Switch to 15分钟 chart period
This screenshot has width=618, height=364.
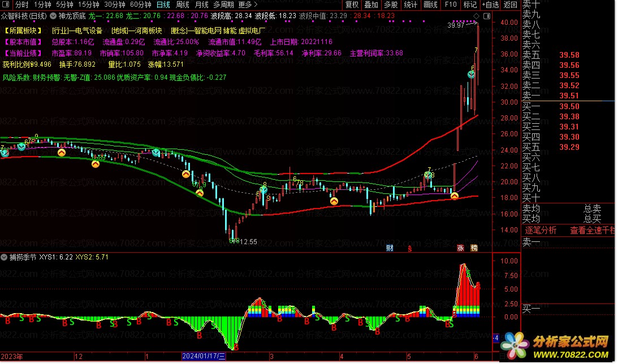pyautogui.click(x=88, y=5)
